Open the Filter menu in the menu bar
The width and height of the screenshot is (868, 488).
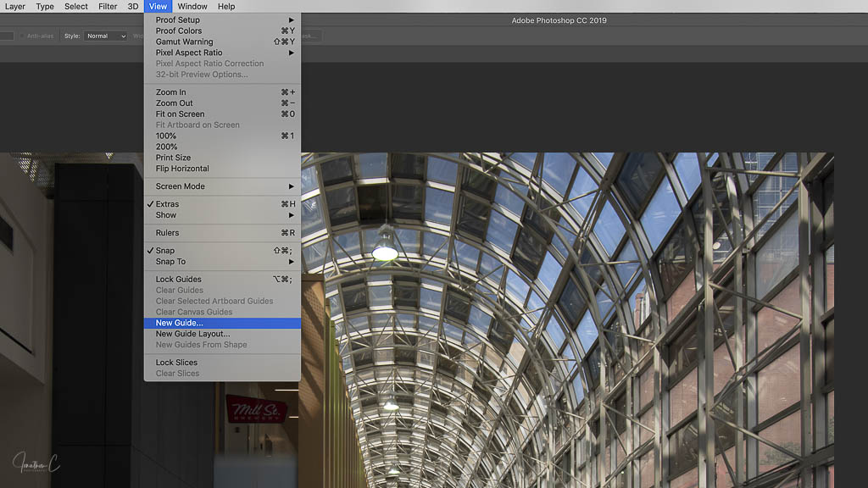(108, 6)
